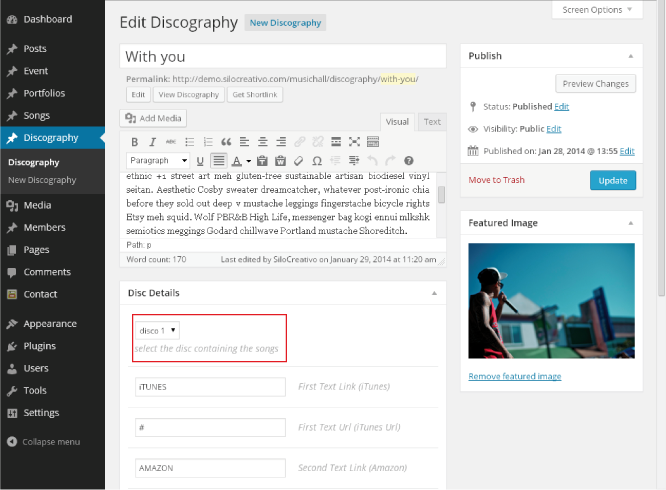
Task: Click the Get Shortlink button
Action: [x=255, y=95]
